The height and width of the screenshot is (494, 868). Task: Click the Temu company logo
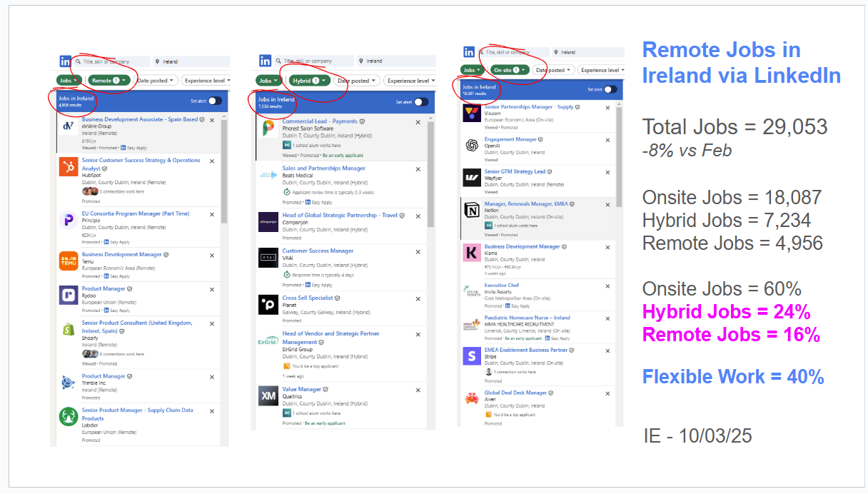(x=69, y=261)
